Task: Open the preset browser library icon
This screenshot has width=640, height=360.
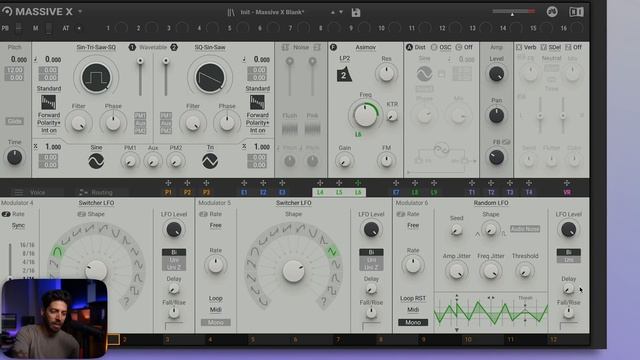Action: click(231, 12)
